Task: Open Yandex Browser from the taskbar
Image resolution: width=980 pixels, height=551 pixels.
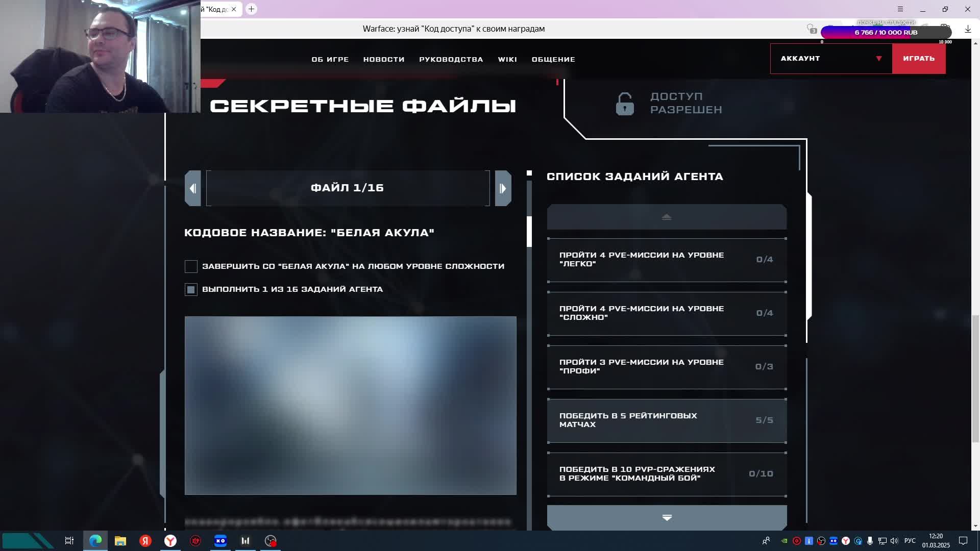Action: (x=170, y=541)
